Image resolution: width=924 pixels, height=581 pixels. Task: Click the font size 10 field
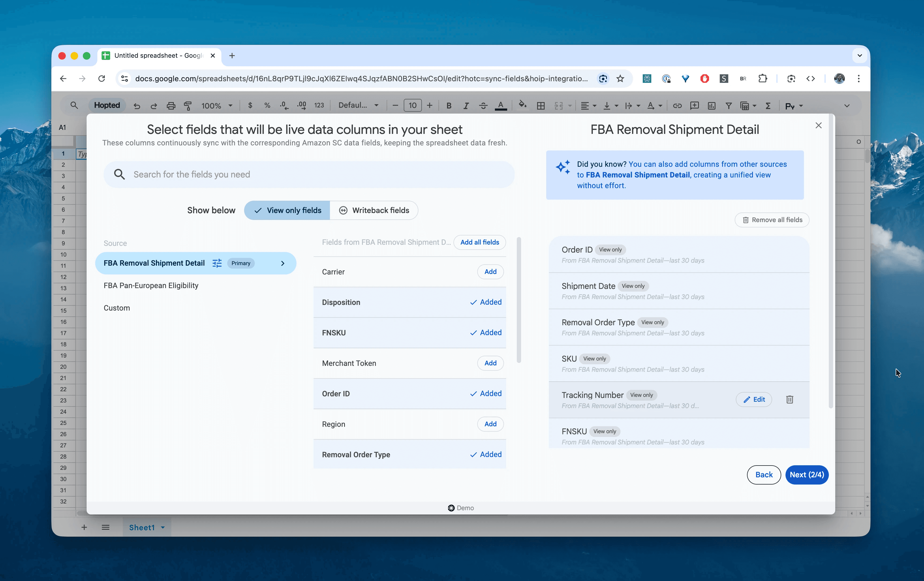point(413,106)
